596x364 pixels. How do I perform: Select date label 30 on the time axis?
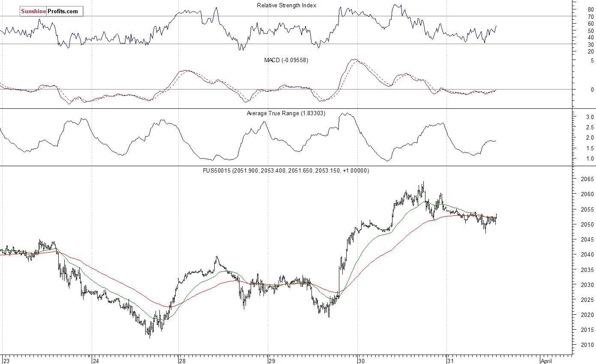[x=361, y=361]
